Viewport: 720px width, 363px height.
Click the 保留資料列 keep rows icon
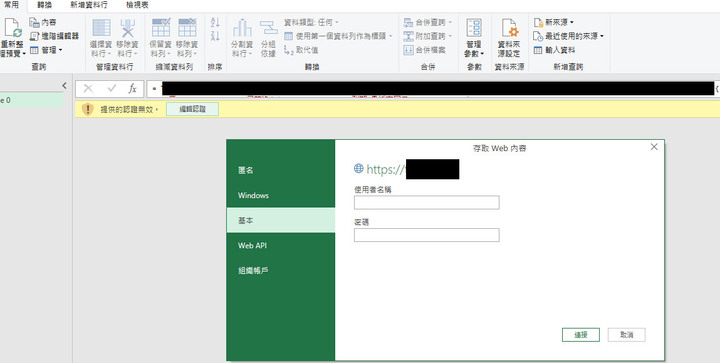pos(161,28)
